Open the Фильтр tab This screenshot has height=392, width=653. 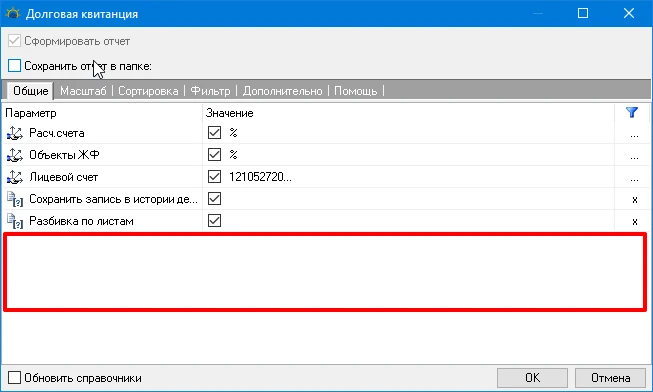tap(210, 91)
